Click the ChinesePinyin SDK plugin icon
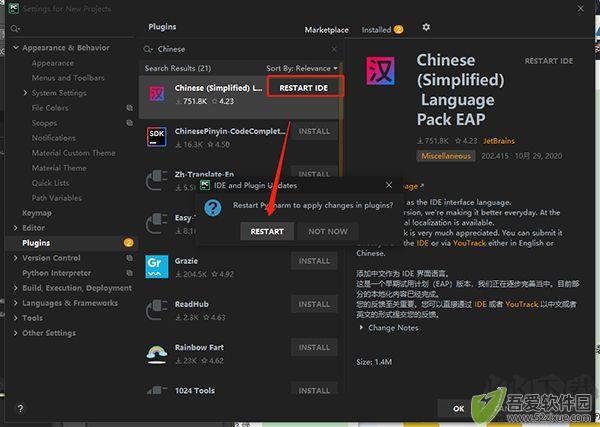Screen dimensions: 600x427 click(157, 137)
